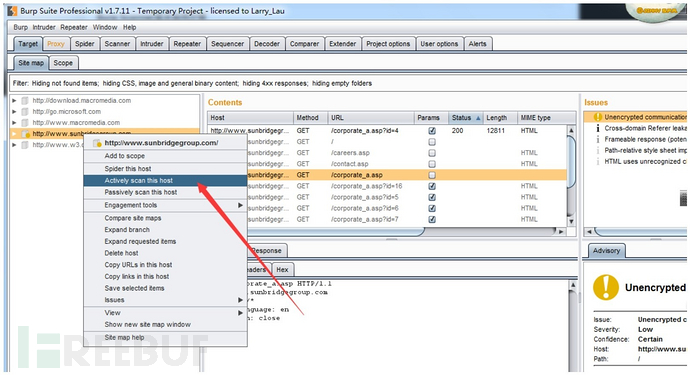This screenshot has height=375, width=690.
Task: Toggle the Params checkbox for highlighted /corporate_a.asp row
Action: 432,175
